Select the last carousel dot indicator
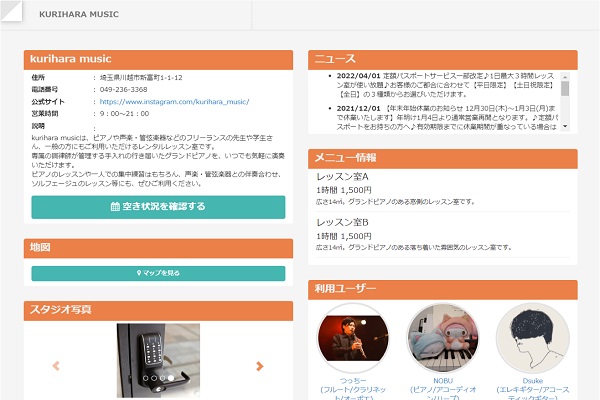Screen dimensions: 600x400 (171, 378)
